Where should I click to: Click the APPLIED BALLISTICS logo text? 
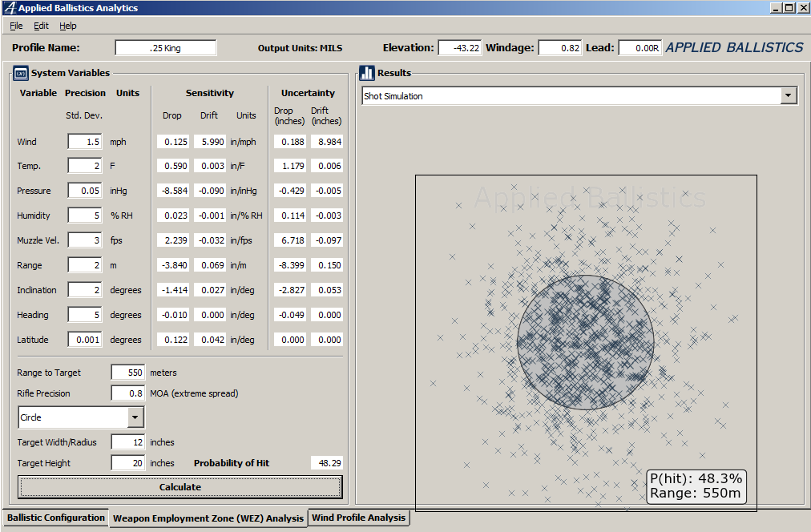[734, 47]
